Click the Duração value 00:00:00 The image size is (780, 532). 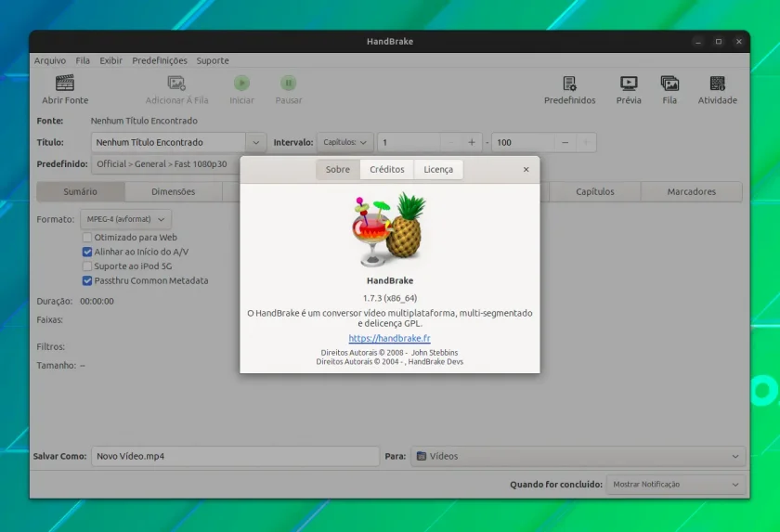coord(97,302)
